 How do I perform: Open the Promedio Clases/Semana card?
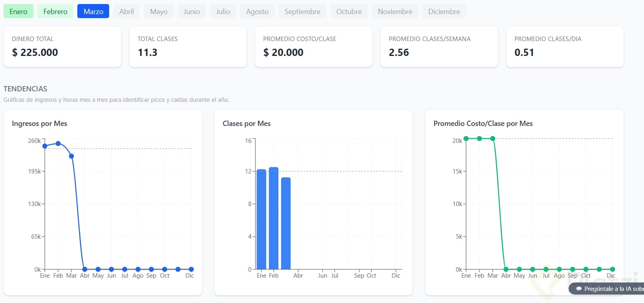pyautogui.click(x=439, y=47)
